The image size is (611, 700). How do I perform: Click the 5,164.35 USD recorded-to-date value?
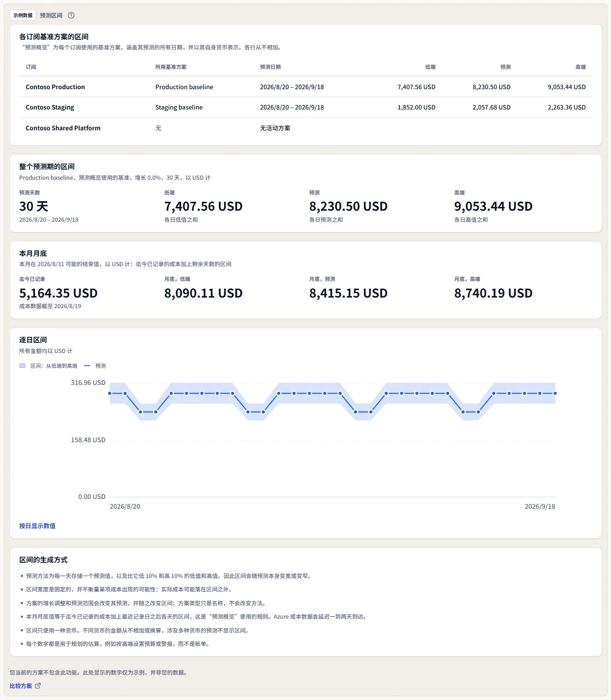pos(59,293)
